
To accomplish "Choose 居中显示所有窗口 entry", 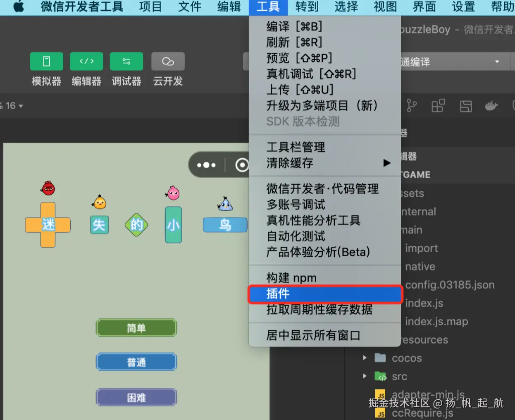I will click(325, 335).
